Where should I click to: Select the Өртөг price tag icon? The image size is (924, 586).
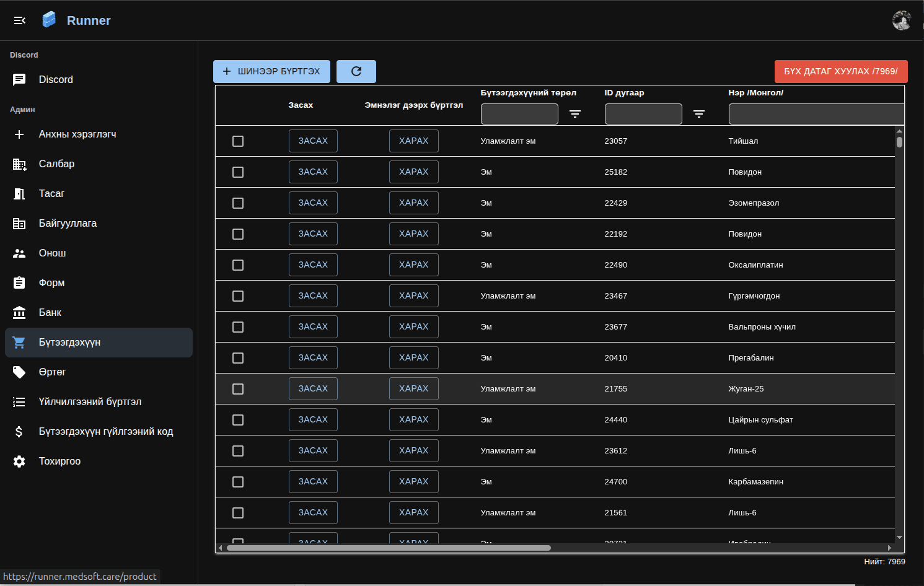coord(19,372)
